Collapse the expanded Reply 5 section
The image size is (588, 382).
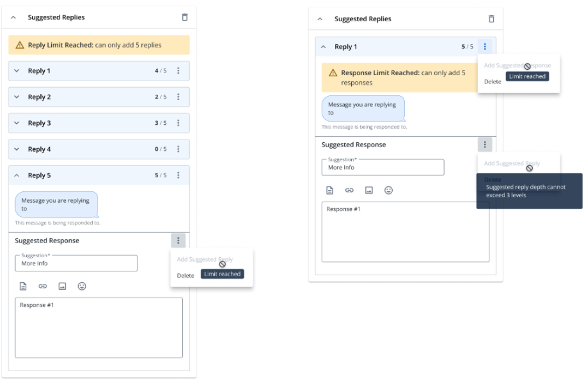pyautogui.click(x=17, y=175)
